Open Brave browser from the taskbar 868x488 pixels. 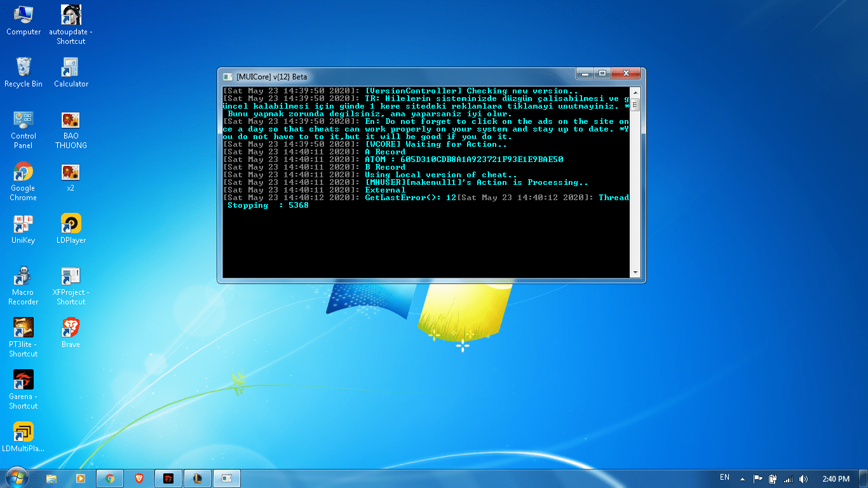(139, 478)
